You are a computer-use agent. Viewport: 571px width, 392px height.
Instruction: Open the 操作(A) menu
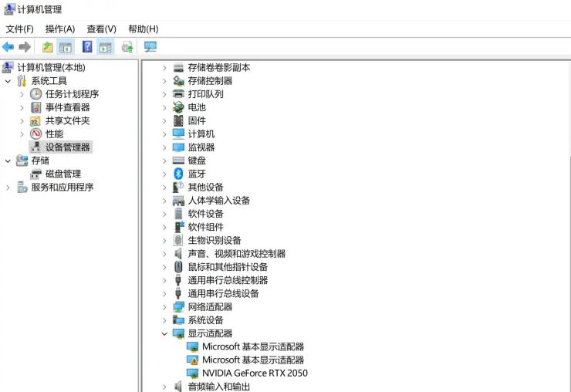(x=60, y=29)
